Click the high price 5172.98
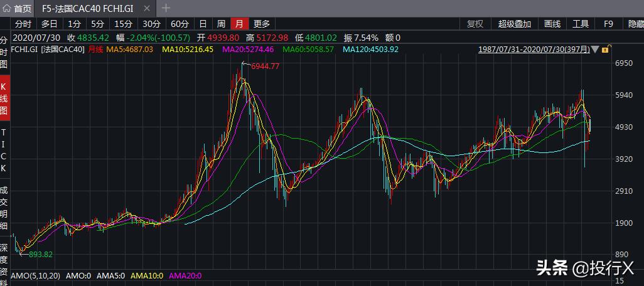The image size is (644, 286). coord(272,38)
